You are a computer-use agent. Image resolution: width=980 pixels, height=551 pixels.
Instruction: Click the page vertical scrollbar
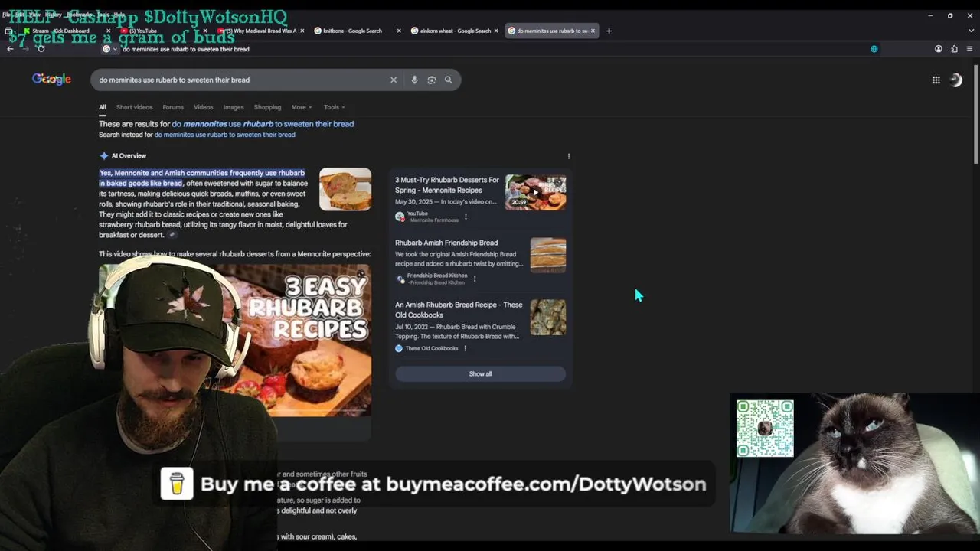point(976,115)
